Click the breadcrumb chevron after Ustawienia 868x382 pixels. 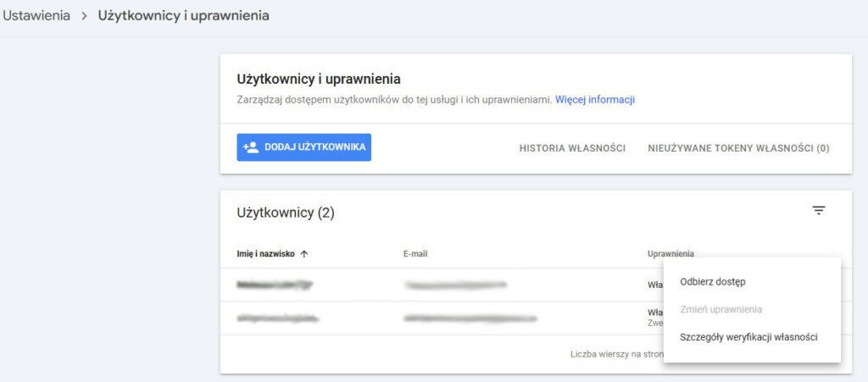[x=84, y=16]
